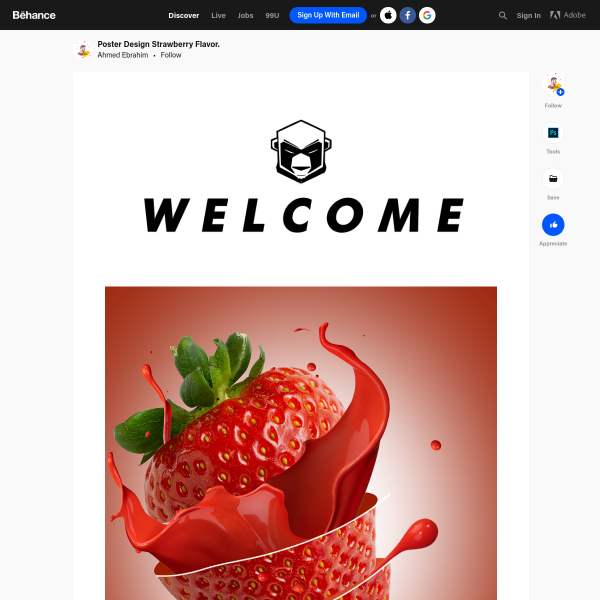Save project with the folder icon
Viewport: 600px width, 600px height.
(553, 179)
